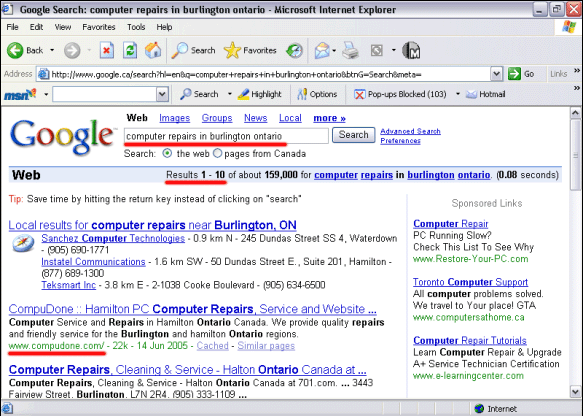Click the compass icon beside local results
The height and width of the screenshot is (416, 583).
(23, 244)
